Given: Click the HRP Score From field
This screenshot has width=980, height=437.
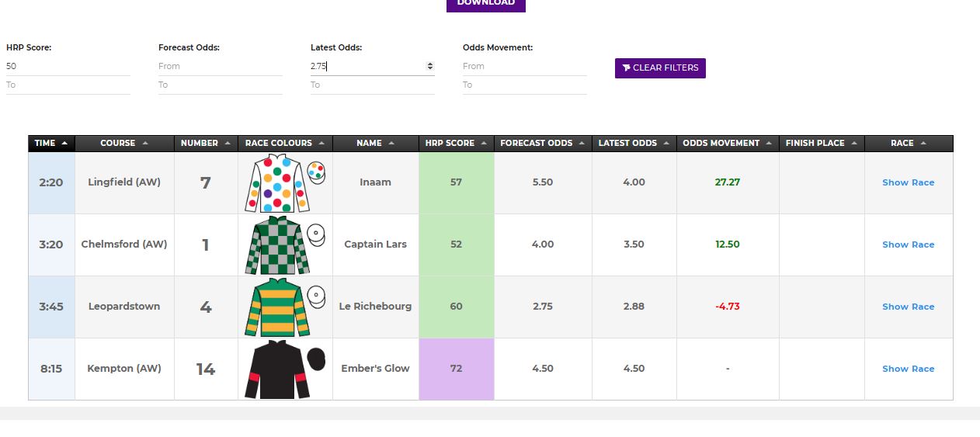Looking at the screenshot, I should click(x=68, y=66).
